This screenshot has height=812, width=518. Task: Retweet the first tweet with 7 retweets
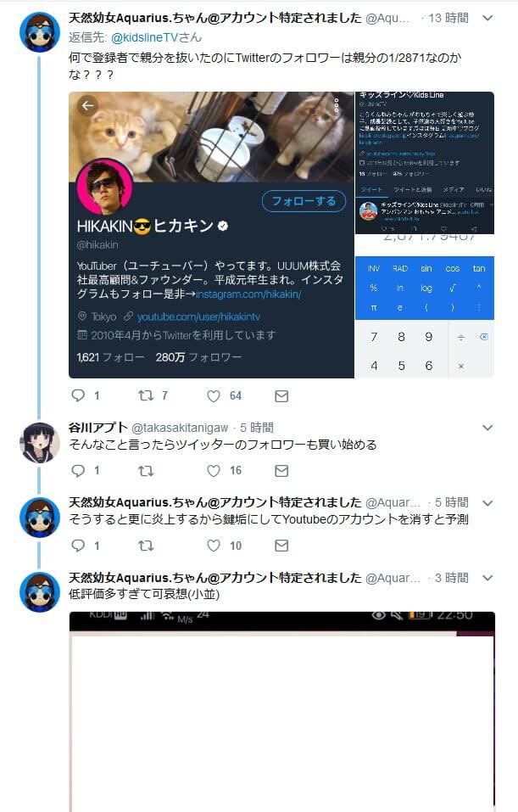[146, 395]
